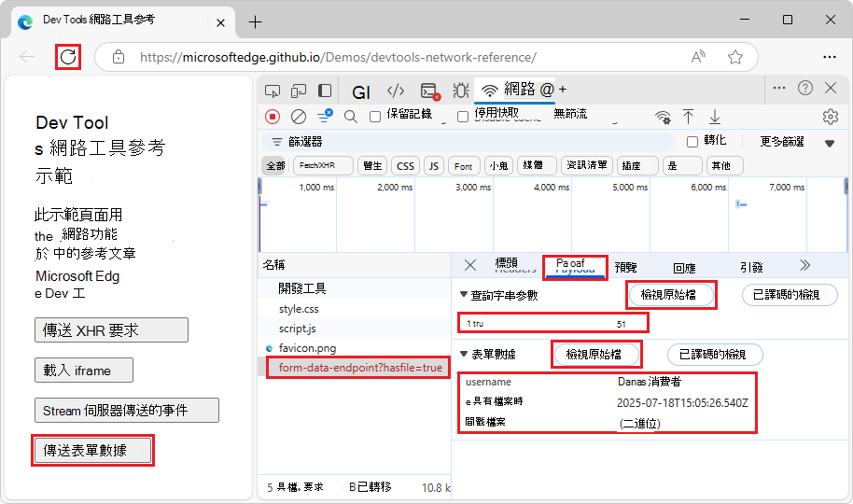Toggle the device emulation icon
This screenshot has width=853, height=504.
[x=299, y=91]
